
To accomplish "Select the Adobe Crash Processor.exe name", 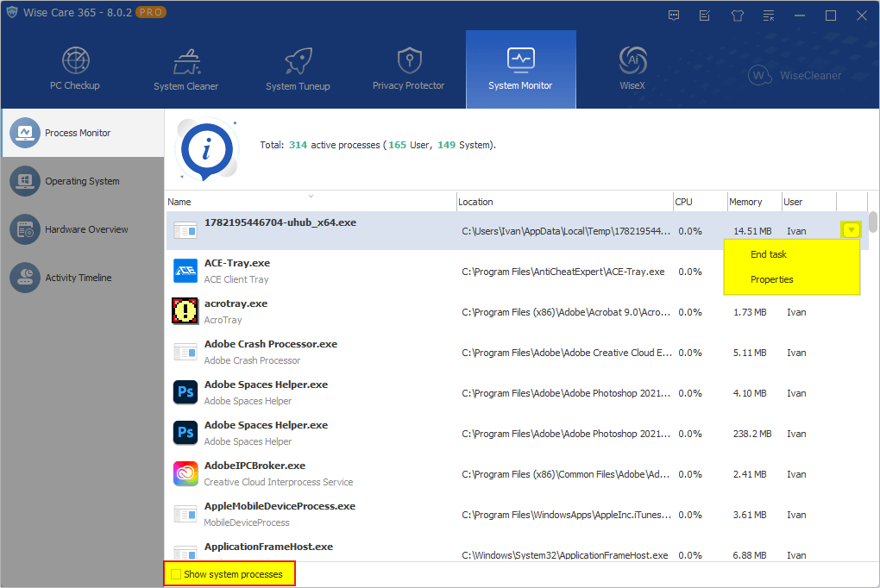I will tap(271, 344).
